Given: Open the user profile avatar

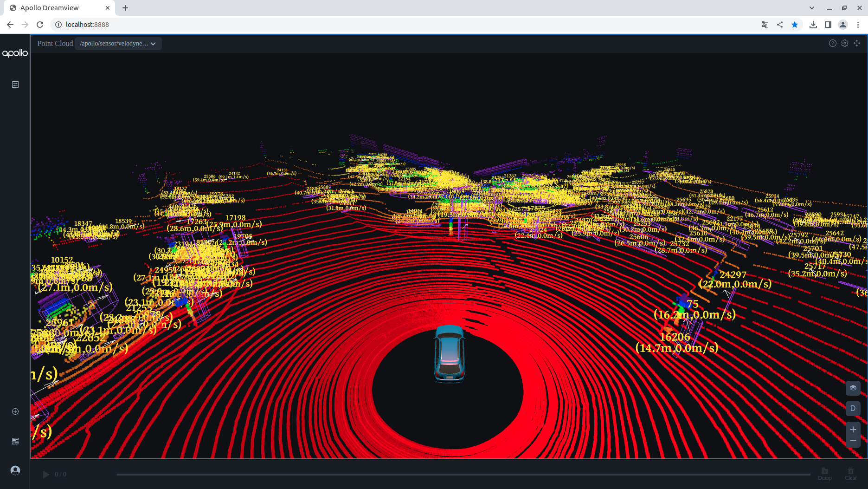Looking at the screenshot, I should (x=15, y=470).
